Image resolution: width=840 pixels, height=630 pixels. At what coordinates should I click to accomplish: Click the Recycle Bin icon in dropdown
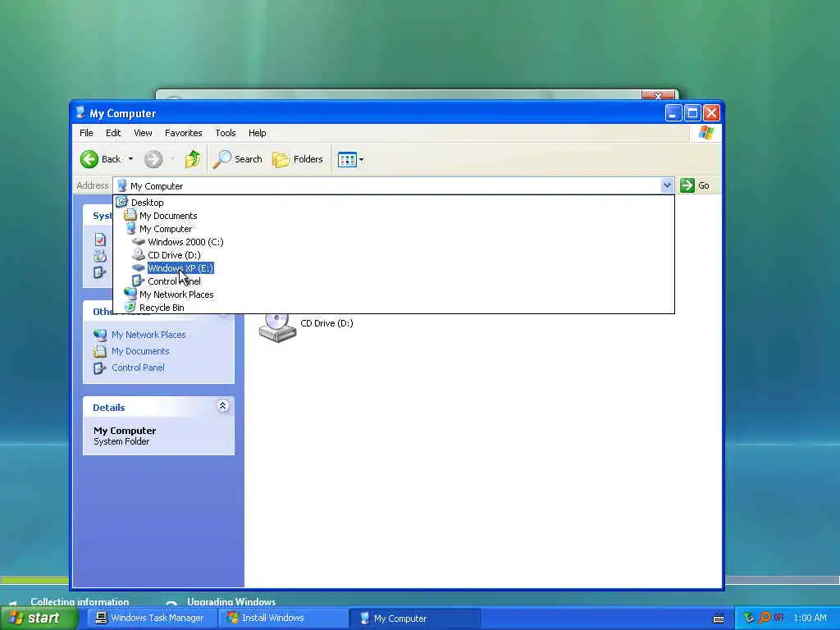click(x=130, y=307)
